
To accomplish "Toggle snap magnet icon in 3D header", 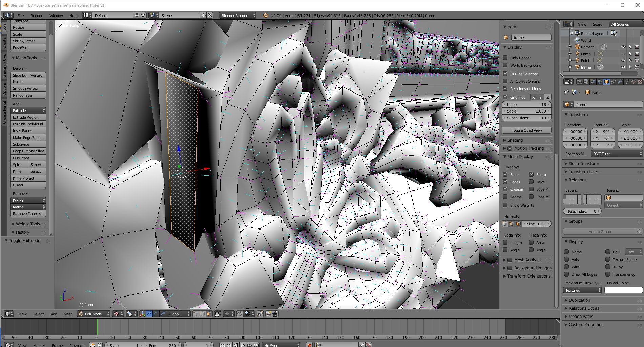I will 240,314.
